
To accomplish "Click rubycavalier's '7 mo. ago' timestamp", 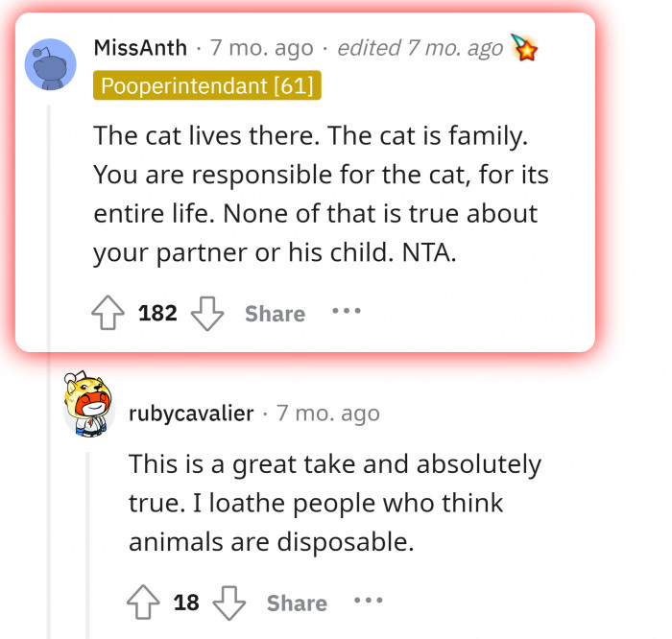I will pyautogui.click(x=328, y=414).
